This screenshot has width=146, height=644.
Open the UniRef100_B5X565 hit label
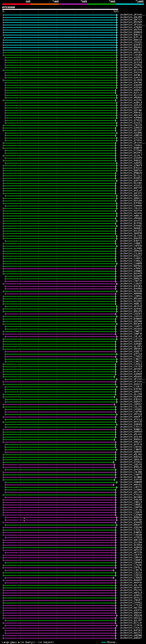[x=131, y=22]
